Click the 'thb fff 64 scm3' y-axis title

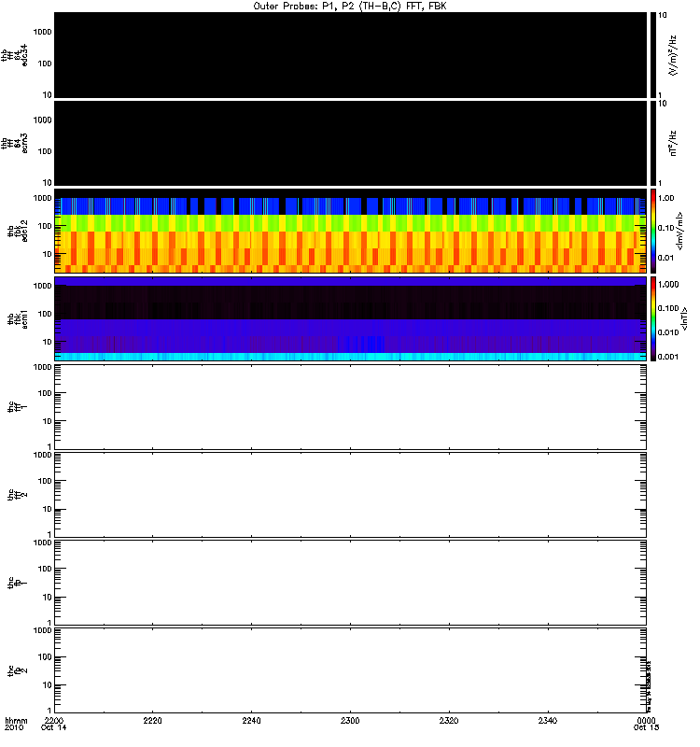click(x=14, y=143)
